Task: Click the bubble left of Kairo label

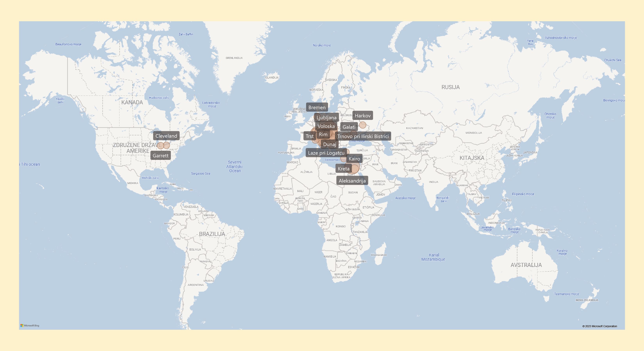Action: [343, 159]
